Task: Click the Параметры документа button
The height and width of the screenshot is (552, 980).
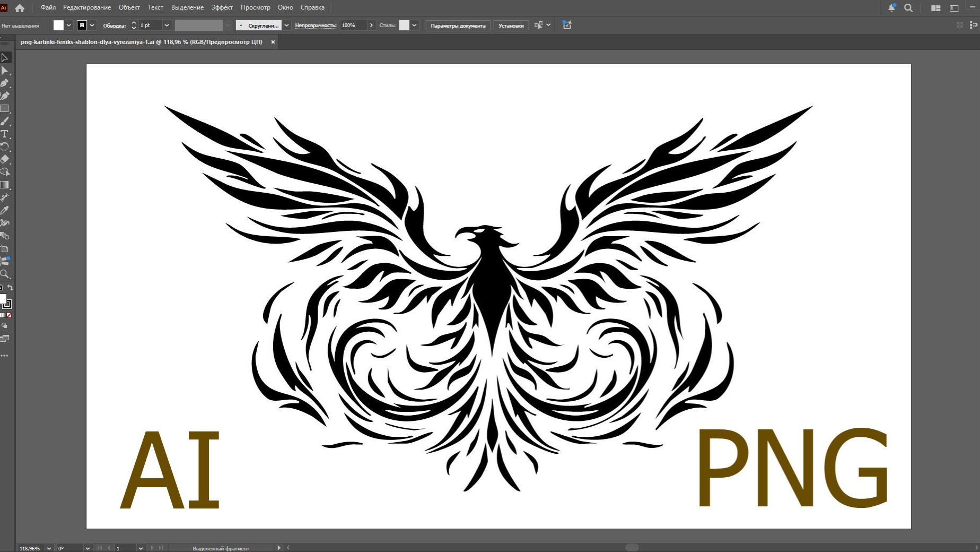Action: point(458,25)
